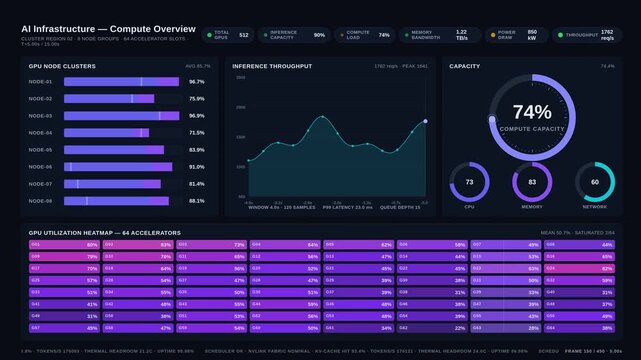
Task: Click heatmap cell G01 at 80%
Action: (64, 245)
